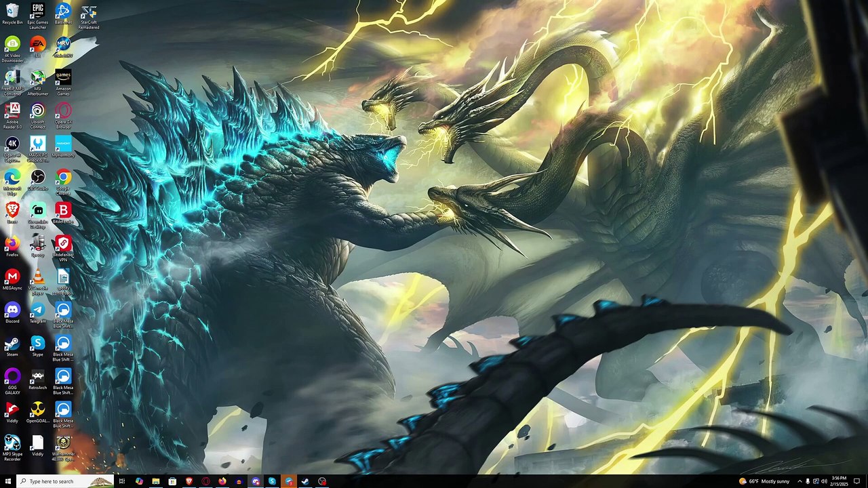Select the OpenGOAL desktop shortcut
The width and height of the screenshot is (868, 488).
point(38,412)
